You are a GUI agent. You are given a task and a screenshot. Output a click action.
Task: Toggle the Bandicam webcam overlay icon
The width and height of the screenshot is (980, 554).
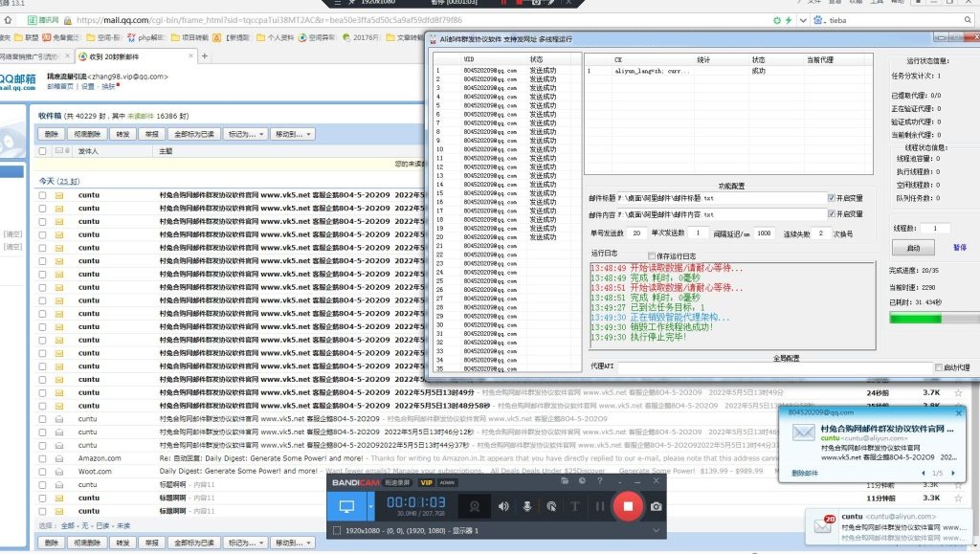(x=474, y=505)
